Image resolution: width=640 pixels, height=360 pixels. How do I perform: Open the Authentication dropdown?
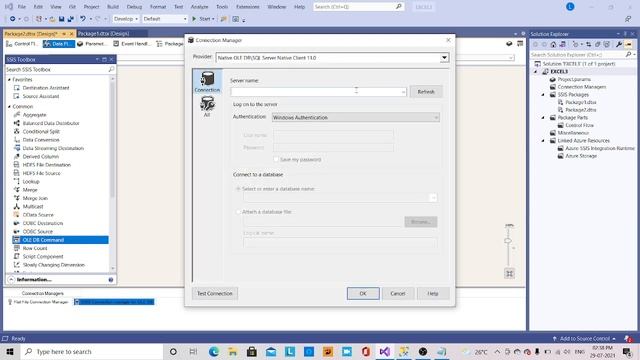436,118
